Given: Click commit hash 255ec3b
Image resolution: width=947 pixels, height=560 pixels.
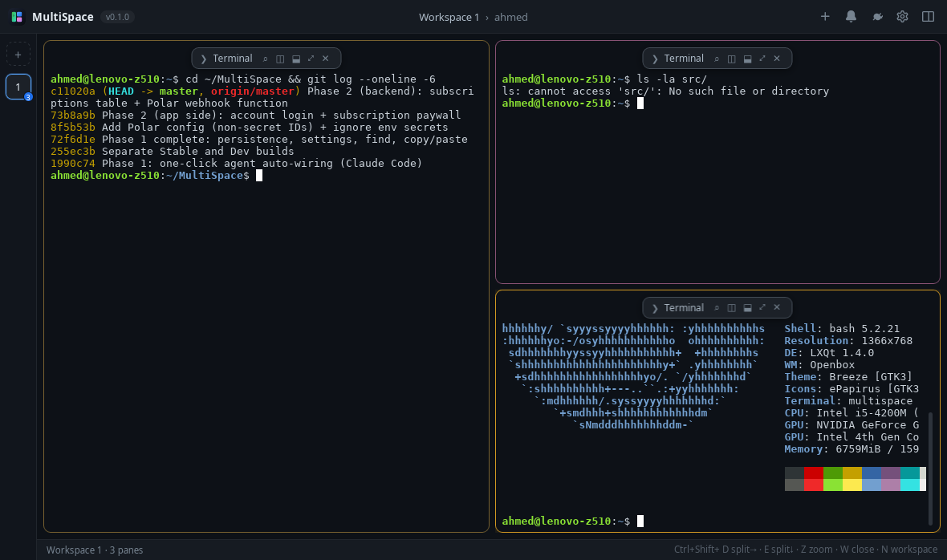Looking at the screenshot, I should pos(73,152).
